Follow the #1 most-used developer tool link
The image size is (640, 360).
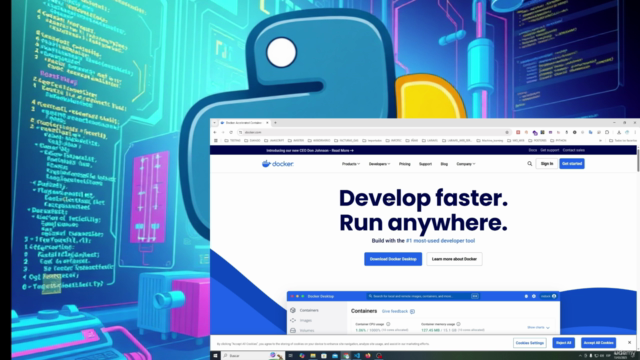(440, 241)
